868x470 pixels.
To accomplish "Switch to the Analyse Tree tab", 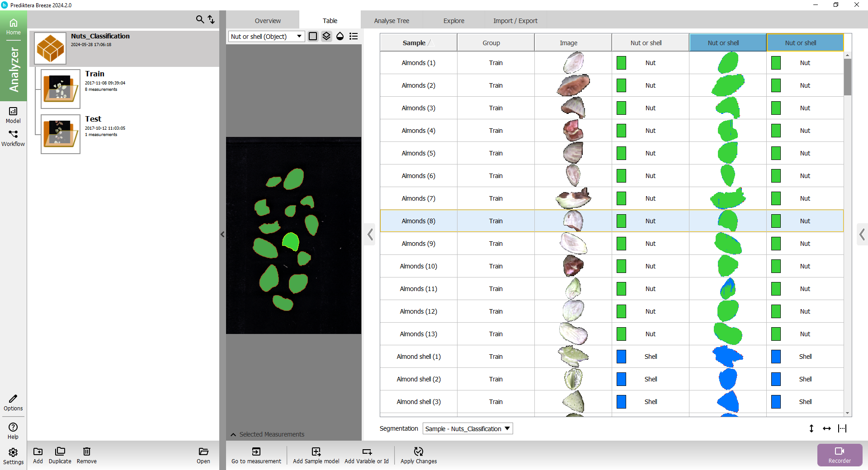I will 392,21.
